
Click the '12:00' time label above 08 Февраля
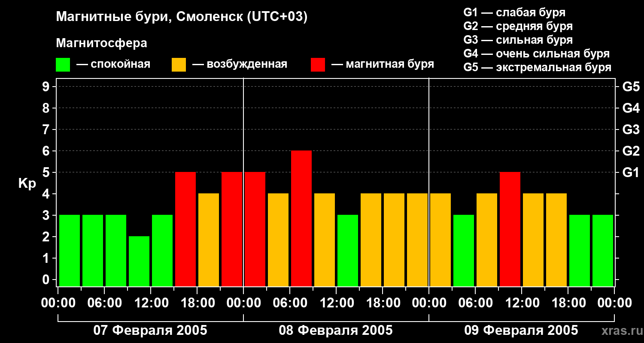click(x=336, y=303)
